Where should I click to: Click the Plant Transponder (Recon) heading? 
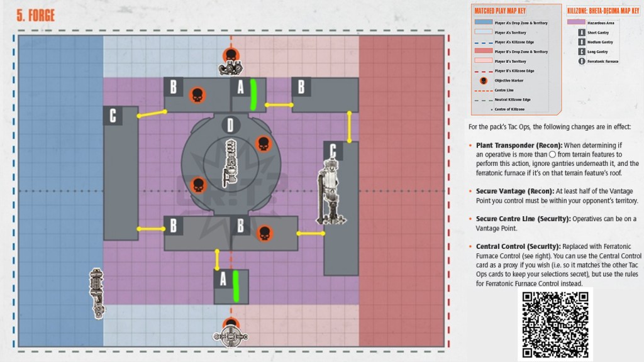(512, 144)
